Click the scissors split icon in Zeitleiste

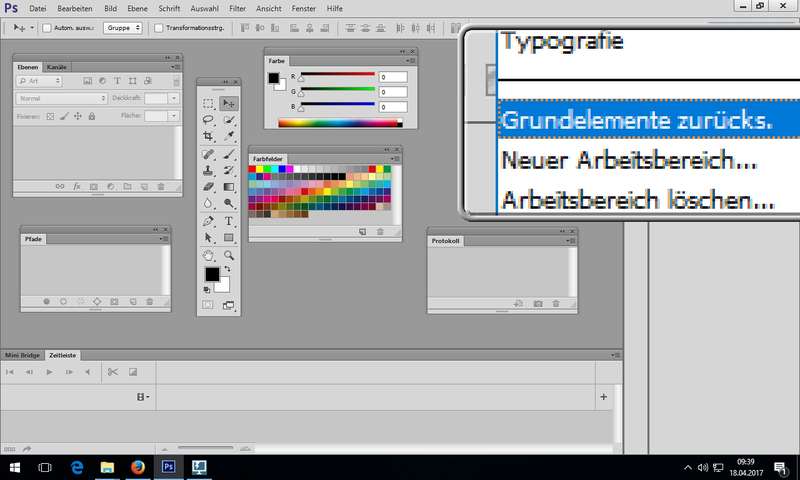[112, 372]
